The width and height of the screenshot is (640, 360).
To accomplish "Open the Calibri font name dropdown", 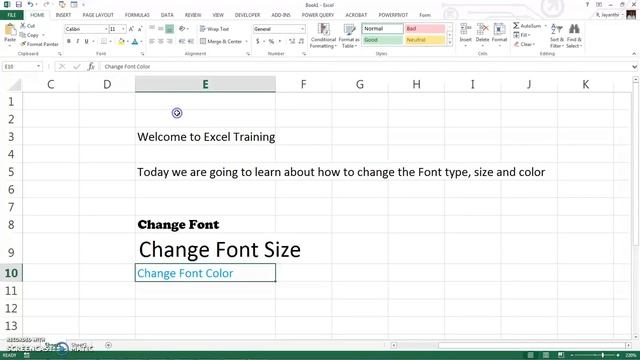I will pos(106,29).
